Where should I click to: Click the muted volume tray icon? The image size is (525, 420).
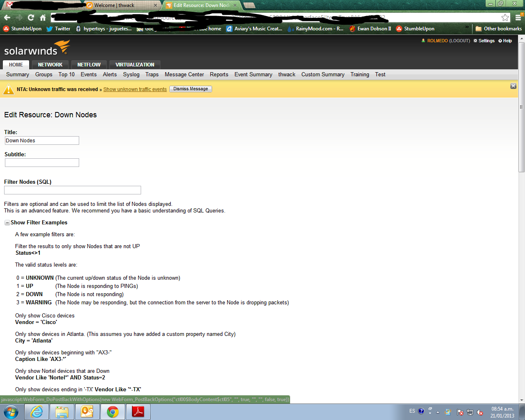click(x=480, y=413)
